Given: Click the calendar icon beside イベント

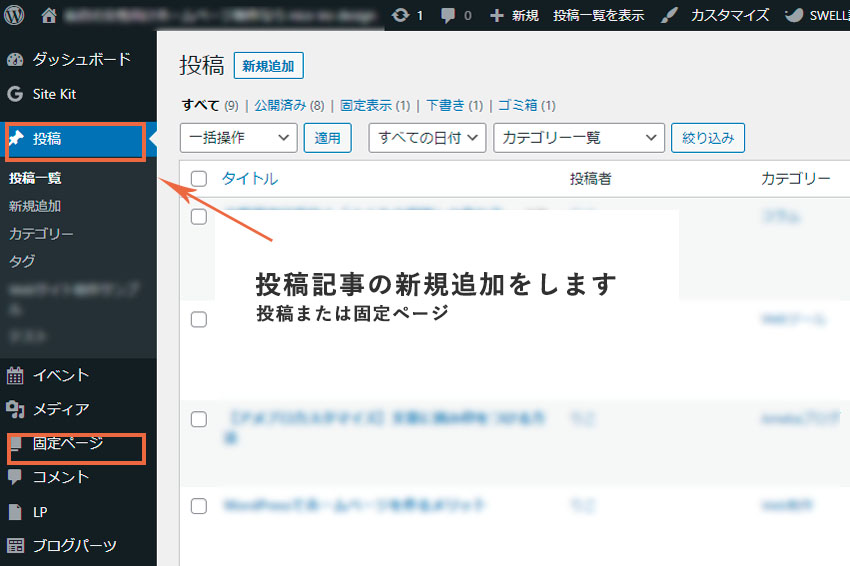Looking at the screenshot, I should pos(15,376).
